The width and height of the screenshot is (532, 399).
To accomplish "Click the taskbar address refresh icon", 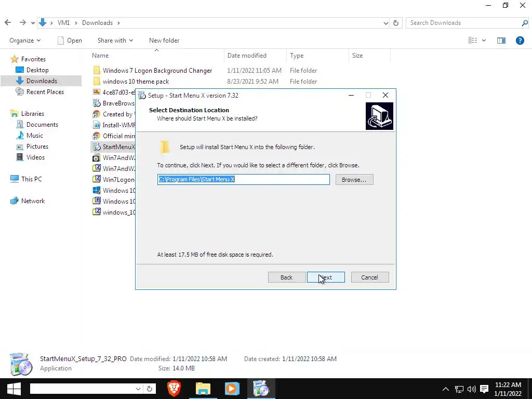I will [x=150, y=389].
